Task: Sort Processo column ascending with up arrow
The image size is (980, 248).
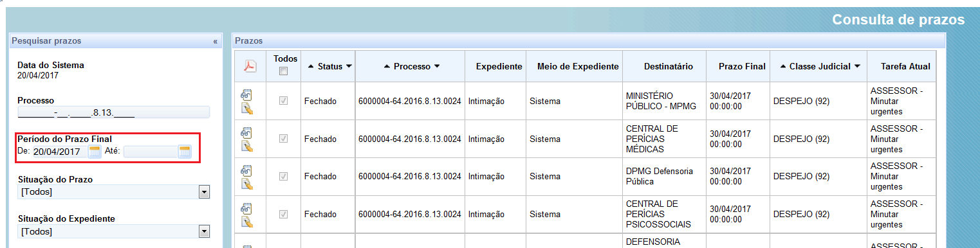Action: [387, 66]
